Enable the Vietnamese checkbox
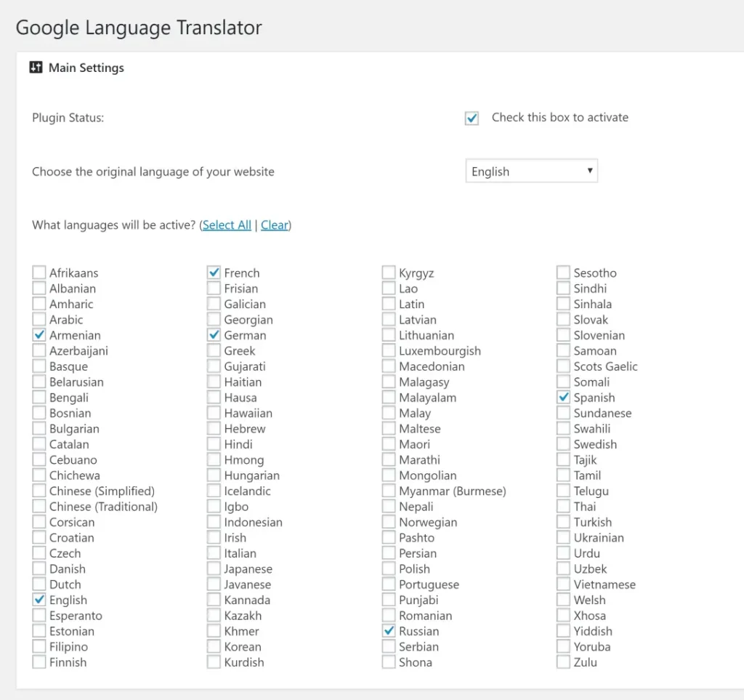 click(x=563, y=584)
